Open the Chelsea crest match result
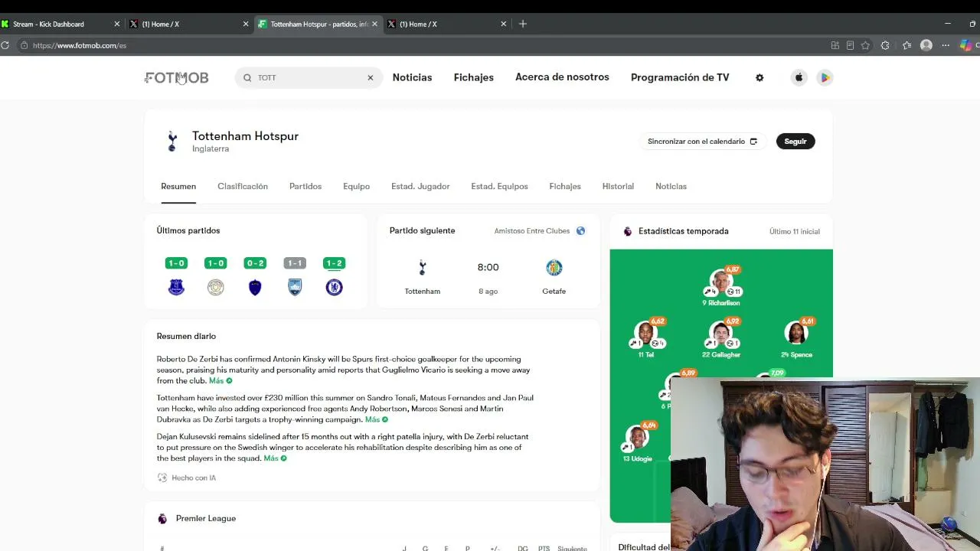Screen dimensions: 980x551 (x=334, y=288)
